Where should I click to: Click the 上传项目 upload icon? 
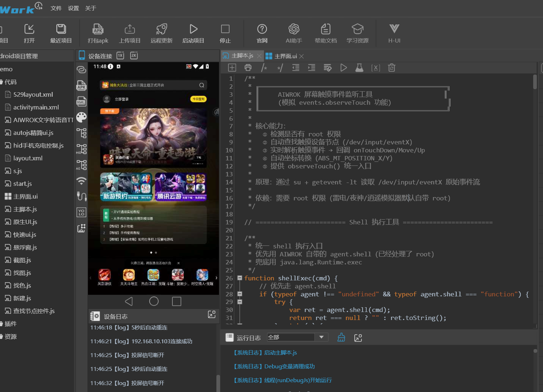(129, 29)
